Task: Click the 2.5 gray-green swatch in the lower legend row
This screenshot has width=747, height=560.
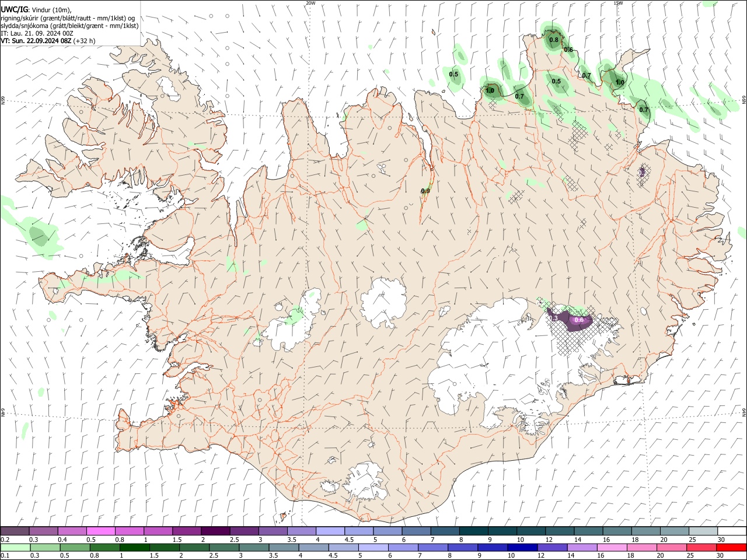Action: click(x=224, y=547)
